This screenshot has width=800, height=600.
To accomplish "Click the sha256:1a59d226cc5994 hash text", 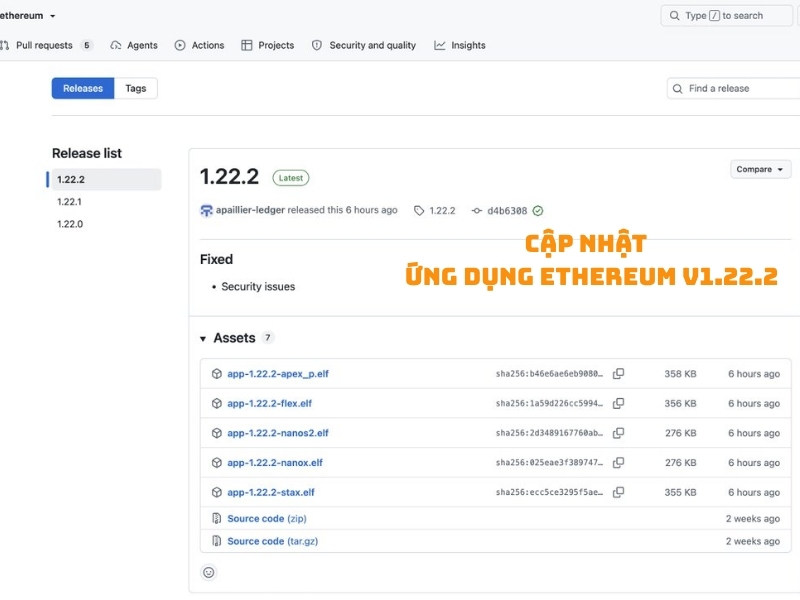I will pos(549,404).
